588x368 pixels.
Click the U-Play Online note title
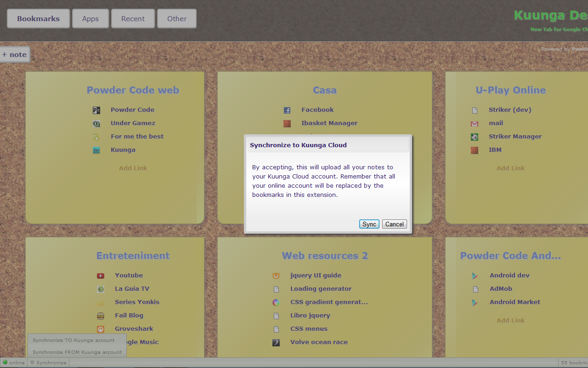(511, 90)
